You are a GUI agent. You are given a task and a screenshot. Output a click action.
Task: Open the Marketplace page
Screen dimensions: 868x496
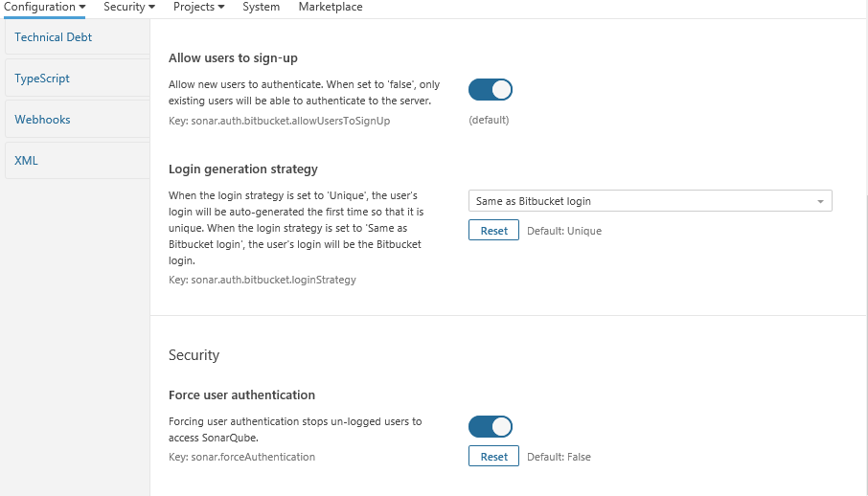pyautogui.click(x=331, y=7)
